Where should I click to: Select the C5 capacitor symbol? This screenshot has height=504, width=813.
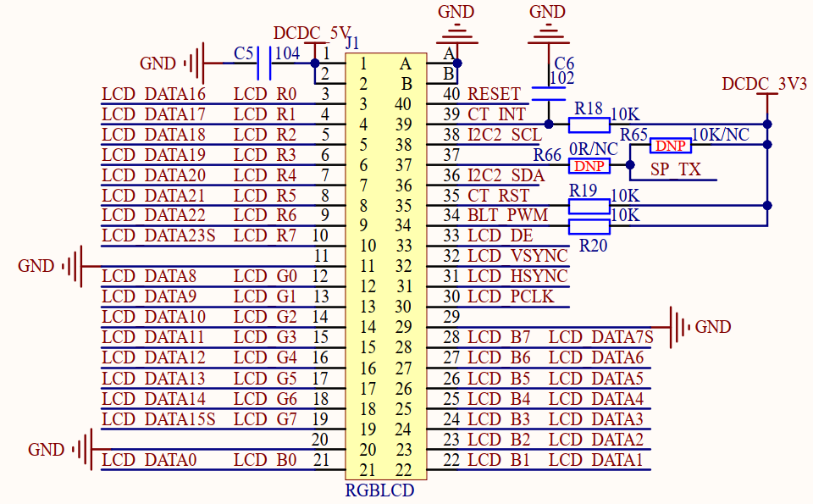point(264,64)
